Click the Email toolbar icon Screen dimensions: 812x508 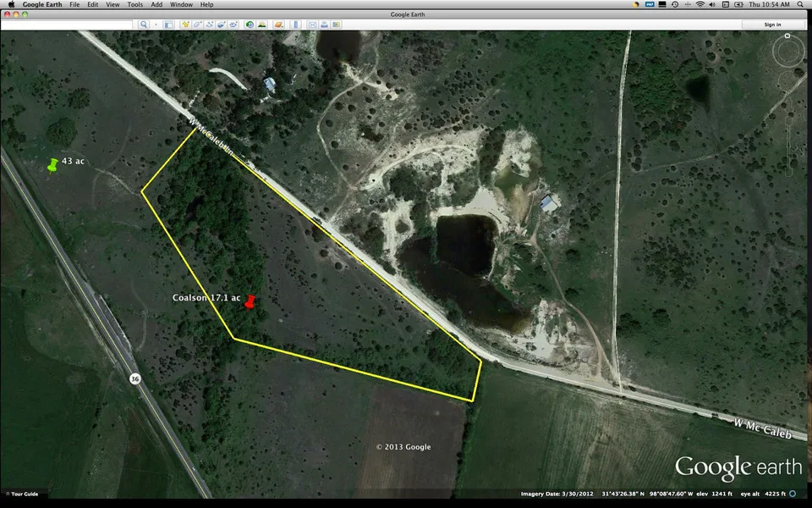[312, 25]
